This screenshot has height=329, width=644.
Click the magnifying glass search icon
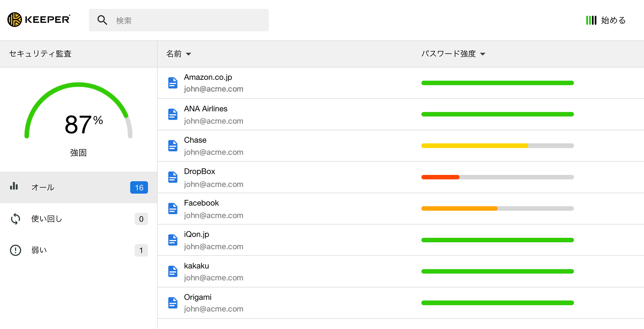tap(102, 20)
